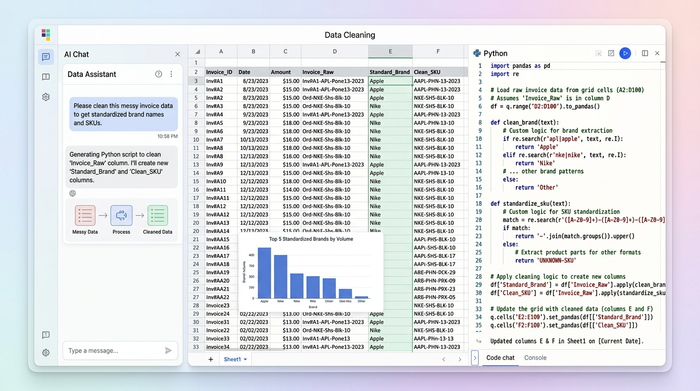Close the AI Chat panel
Screen dimensions: 700x391
(177, 54)
